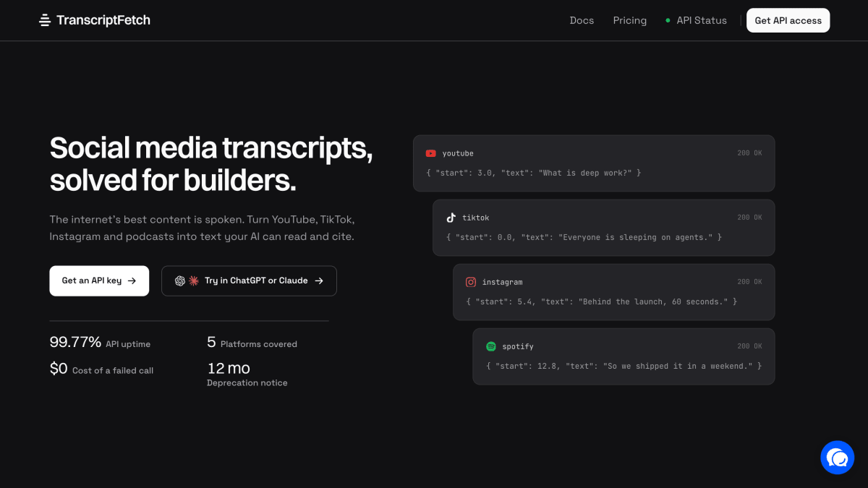The height and width of the screenshot is (488, 868).
Task: Click the Get API access button
Action: point(788,20)
